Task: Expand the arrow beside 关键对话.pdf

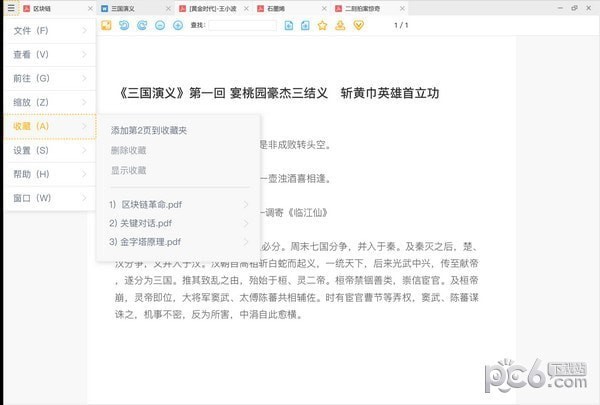Action: (x=246, y=223)
